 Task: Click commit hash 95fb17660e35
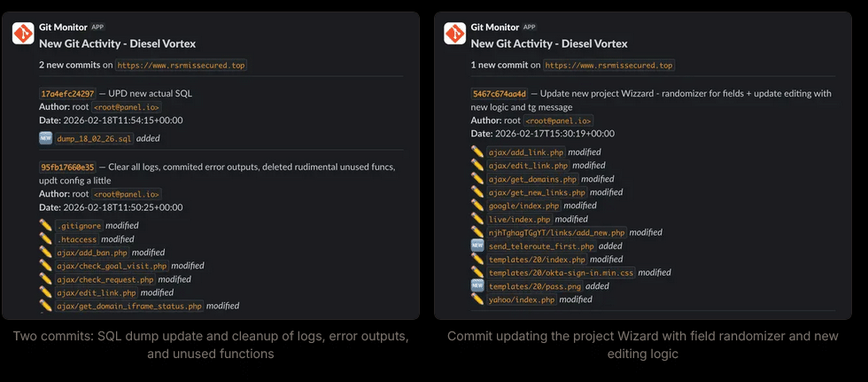pyautogui.click(x=67, y=168)
